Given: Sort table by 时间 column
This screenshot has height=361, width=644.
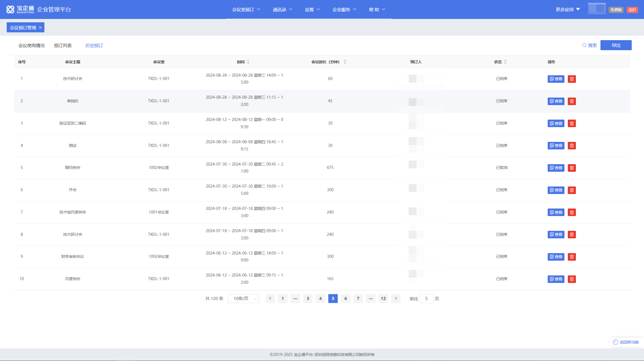Looking at the screenshot, I should (x=248, y=62).
